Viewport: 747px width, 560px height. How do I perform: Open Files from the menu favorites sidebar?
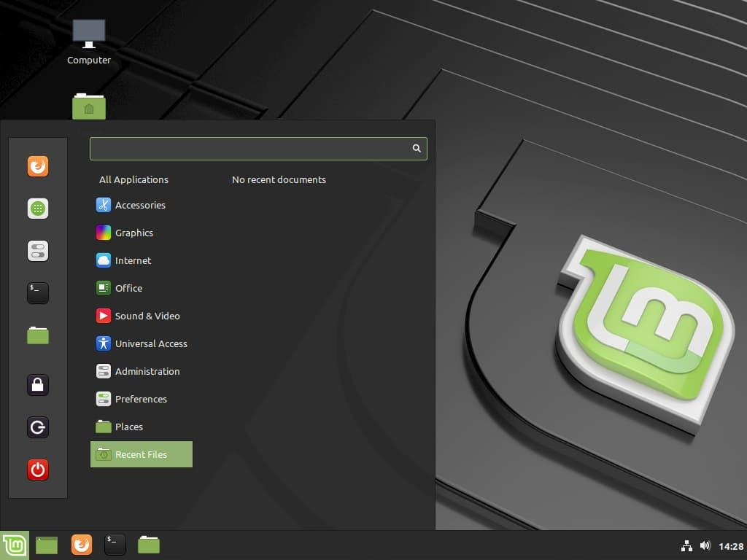[38, 335]
